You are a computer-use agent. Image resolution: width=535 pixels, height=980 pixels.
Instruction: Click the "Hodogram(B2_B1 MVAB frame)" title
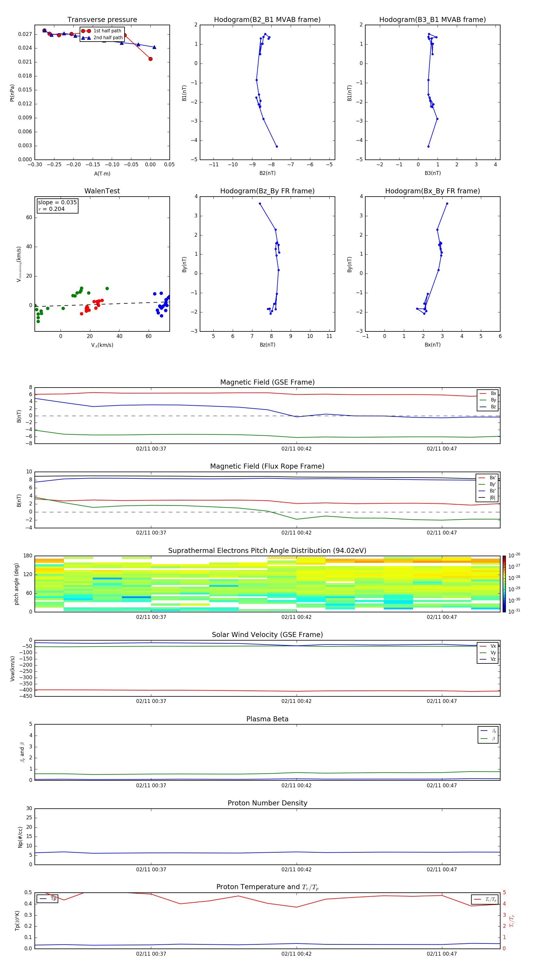267,20
